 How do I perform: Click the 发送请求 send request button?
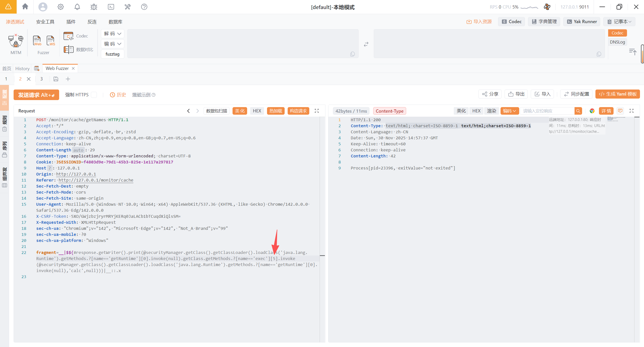pyautogui.click(x=36, y=95)
